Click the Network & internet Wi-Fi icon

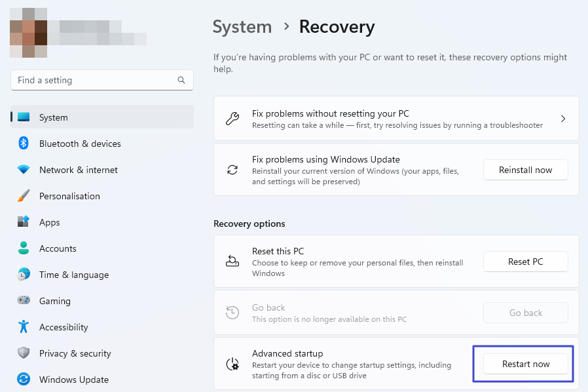(x=24, y=170)
